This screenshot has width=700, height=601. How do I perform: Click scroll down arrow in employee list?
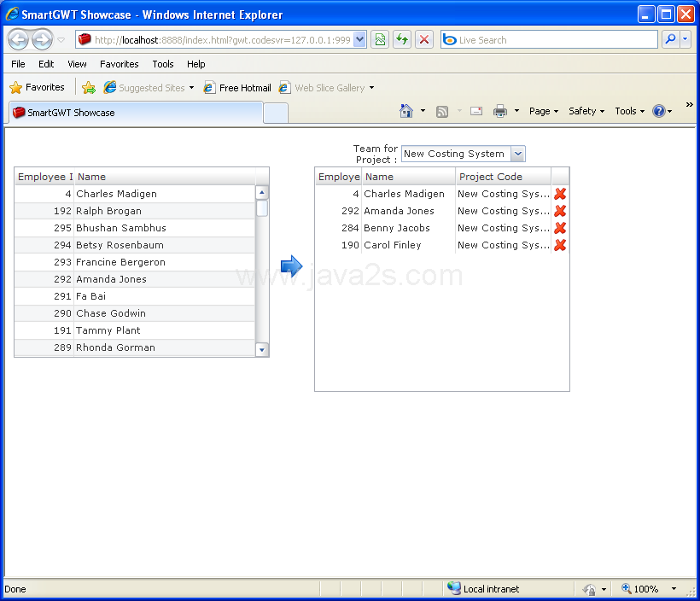click(x=262, y=350)
